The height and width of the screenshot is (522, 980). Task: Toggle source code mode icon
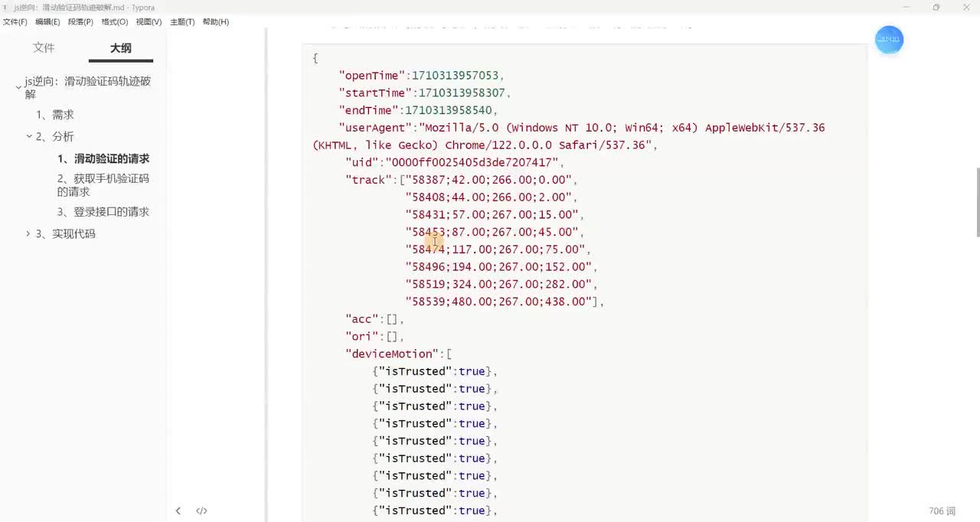(201, 511)
